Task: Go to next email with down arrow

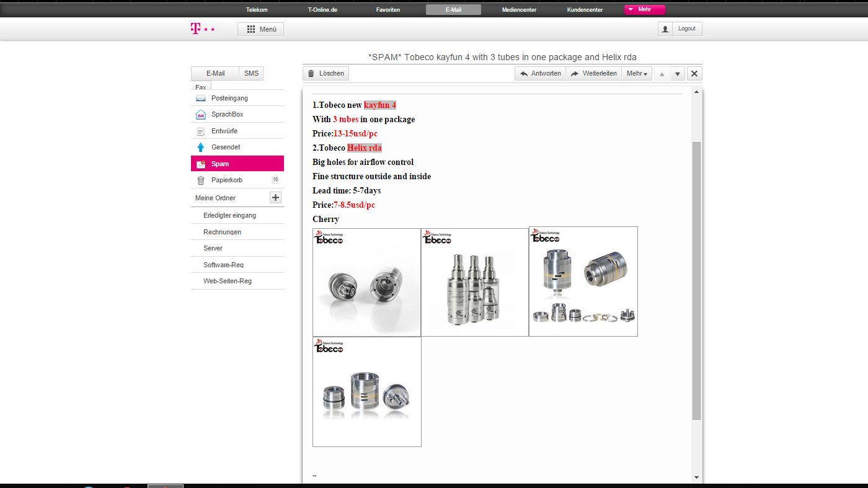Action: pyautogui.click(x=678, y=74)
